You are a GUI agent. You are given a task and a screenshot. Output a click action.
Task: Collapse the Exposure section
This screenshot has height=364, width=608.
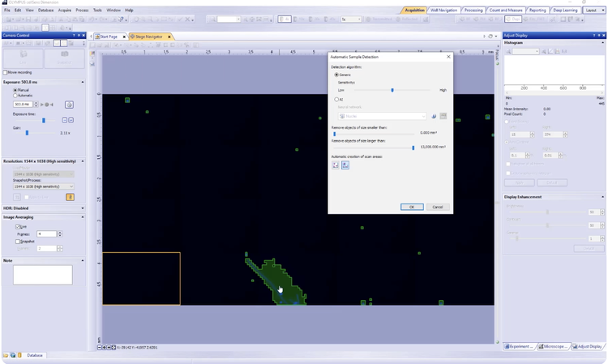point(82,82)
